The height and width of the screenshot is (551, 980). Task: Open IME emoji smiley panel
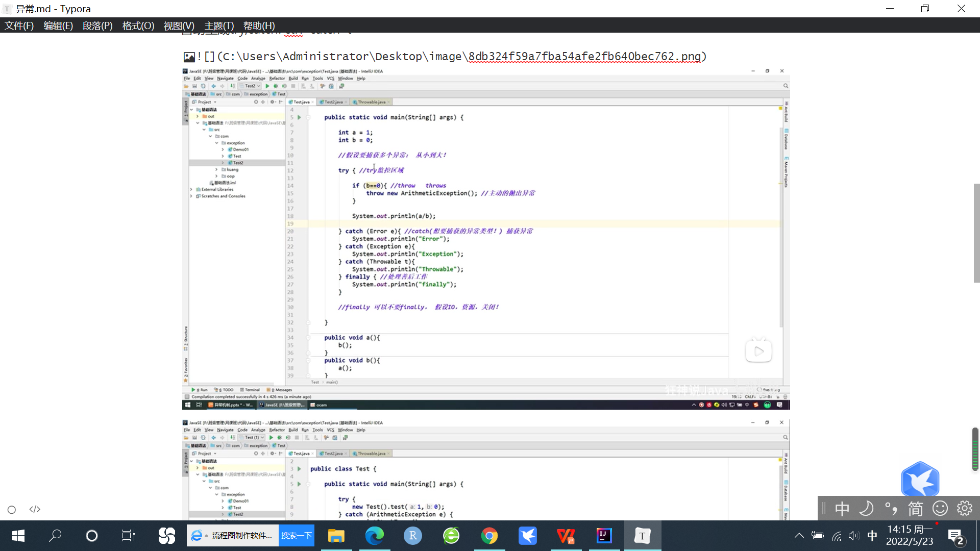(x=940, y=509)
